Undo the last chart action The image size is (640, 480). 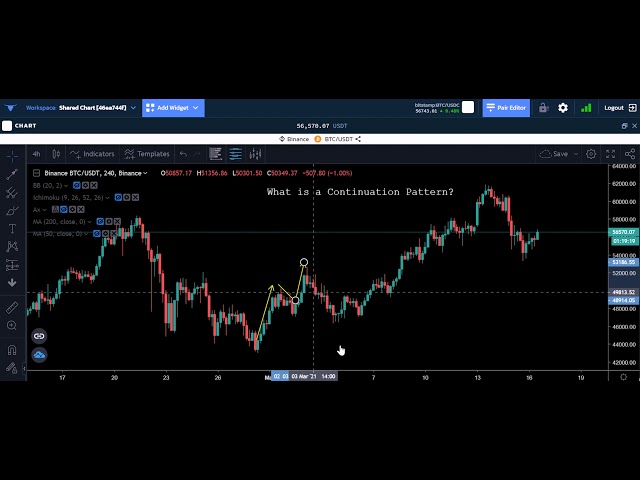(x=183, y=154)
